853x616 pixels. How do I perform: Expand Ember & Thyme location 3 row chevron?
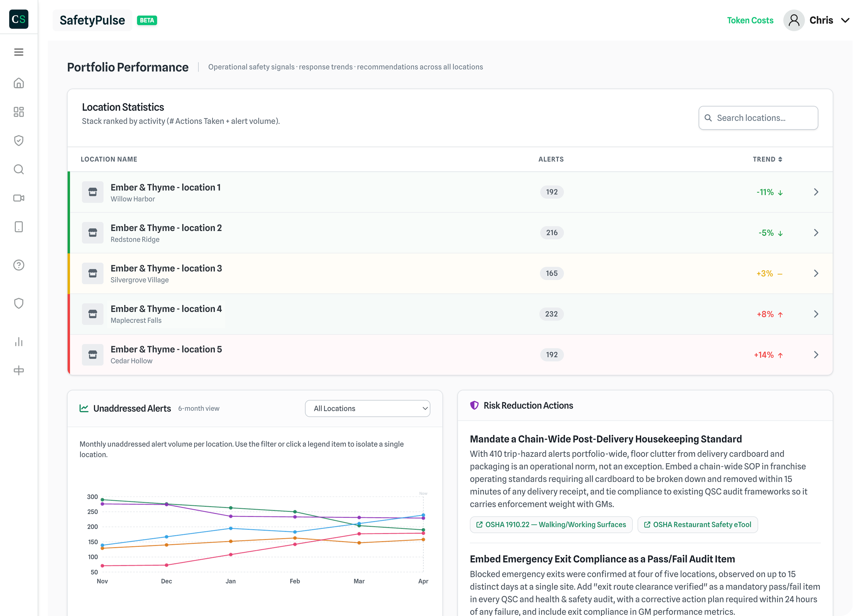click(x=816, y=273)
